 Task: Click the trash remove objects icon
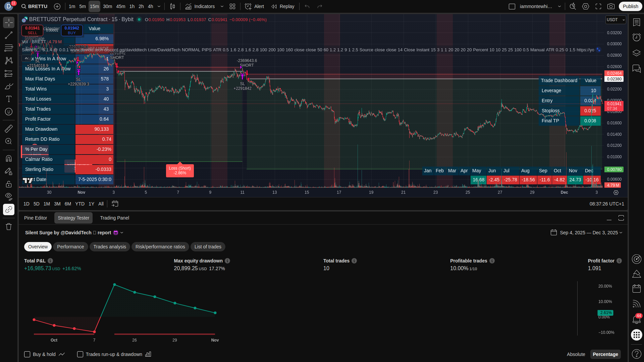tap(9, 227)
